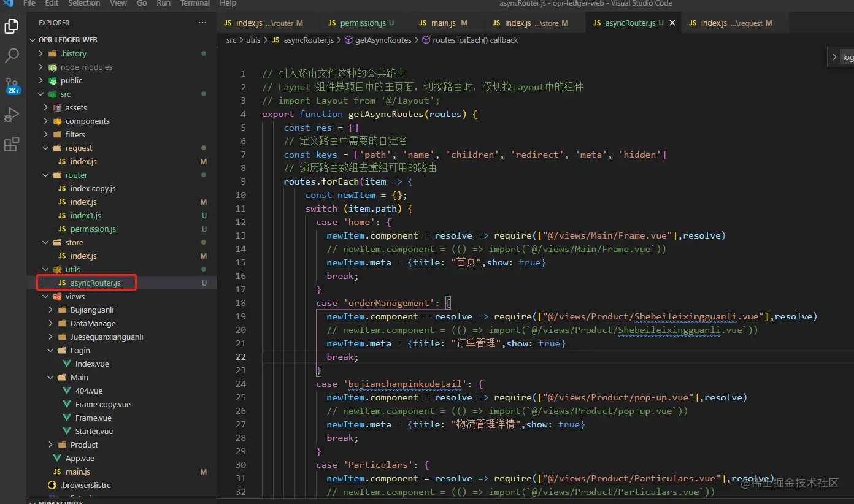This screenshot has height=504, width=854.
Task: Click the node_modules folder icon
Action: (x=52, y=67)
